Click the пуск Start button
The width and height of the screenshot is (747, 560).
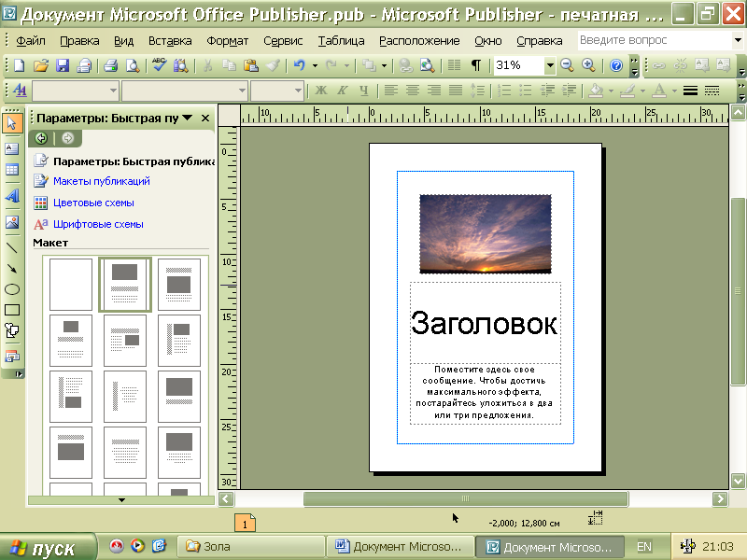[48, 547]
